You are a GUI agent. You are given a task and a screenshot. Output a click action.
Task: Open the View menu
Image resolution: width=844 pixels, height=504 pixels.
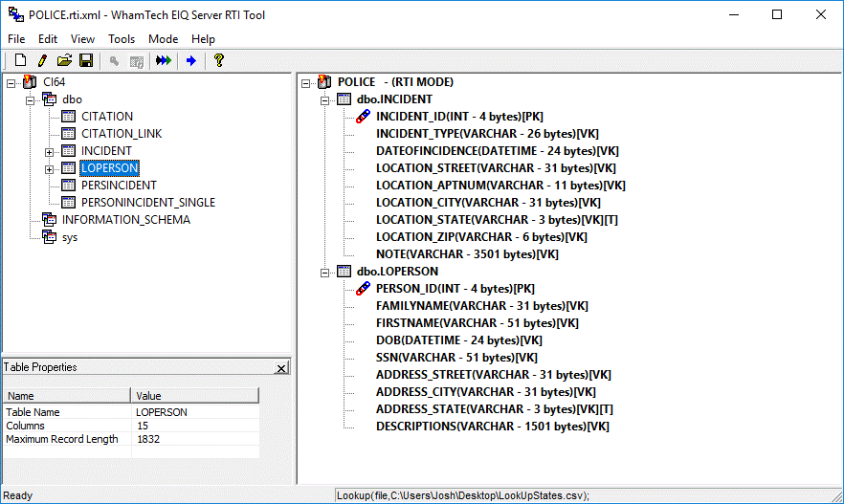[x=82, y=38]
